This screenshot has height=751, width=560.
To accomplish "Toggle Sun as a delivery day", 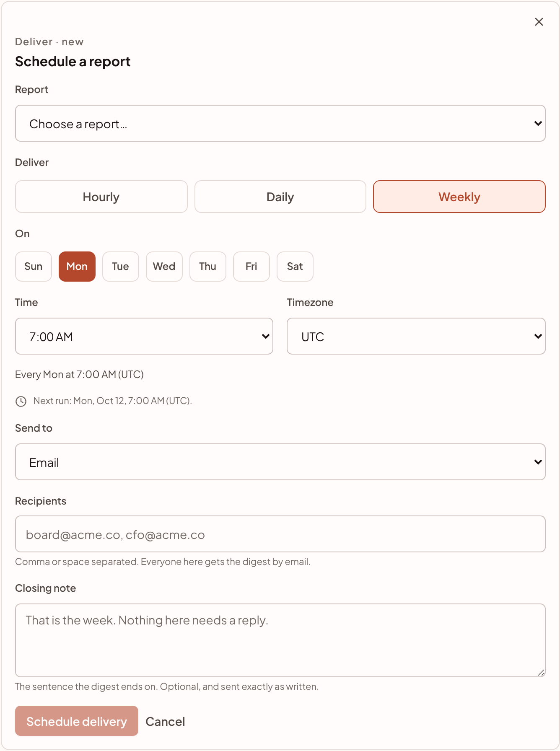I will [34, 267].
